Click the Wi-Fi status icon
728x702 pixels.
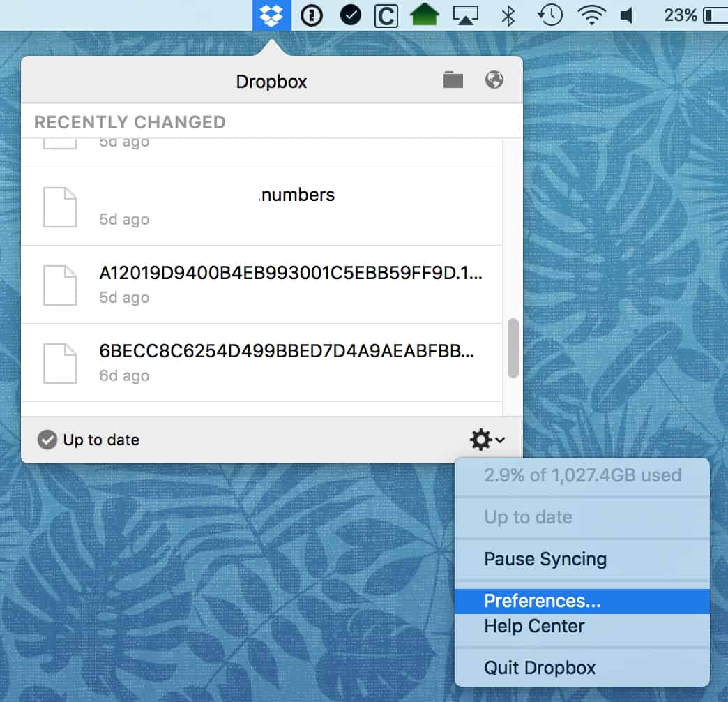pos(591,15)
